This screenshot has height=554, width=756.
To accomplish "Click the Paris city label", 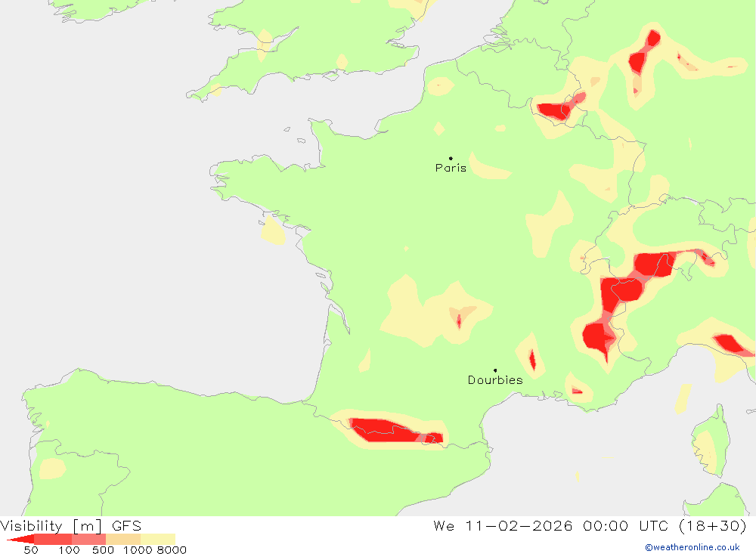I will (x=451, y=168).
